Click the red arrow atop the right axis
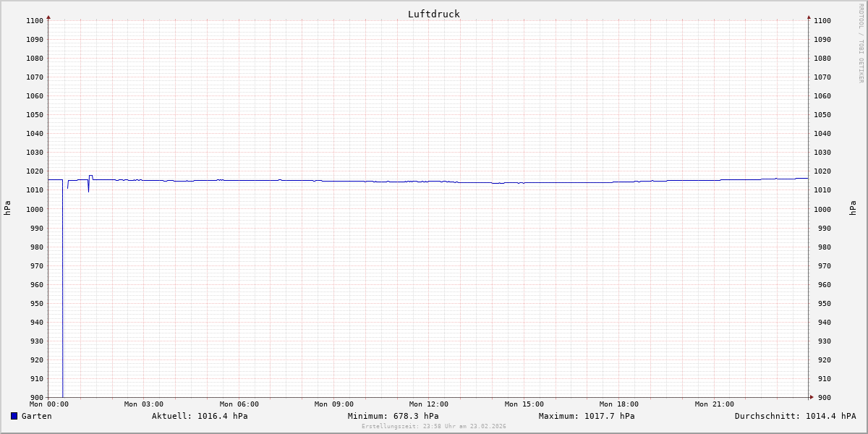Screen dimensions: 868x434 [809, 17]
